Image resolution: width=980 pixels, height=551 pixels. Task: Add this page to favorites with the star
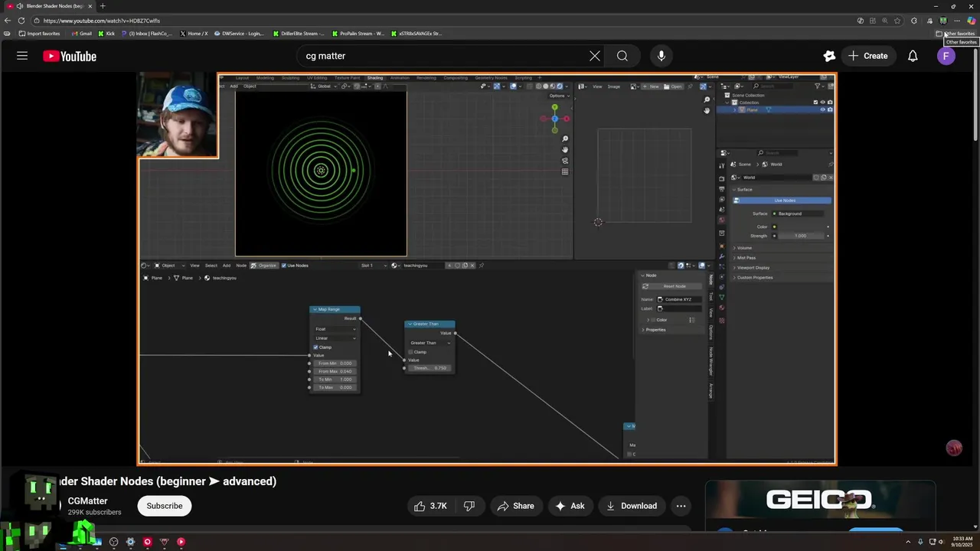click(x=897, y=21)
